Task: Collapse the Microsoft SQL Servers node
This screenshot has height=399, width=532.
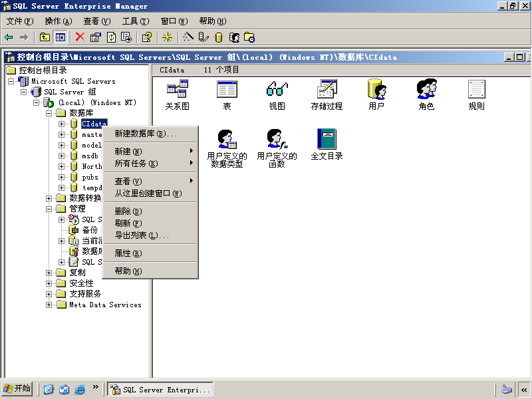Action: tap(11, 81)
